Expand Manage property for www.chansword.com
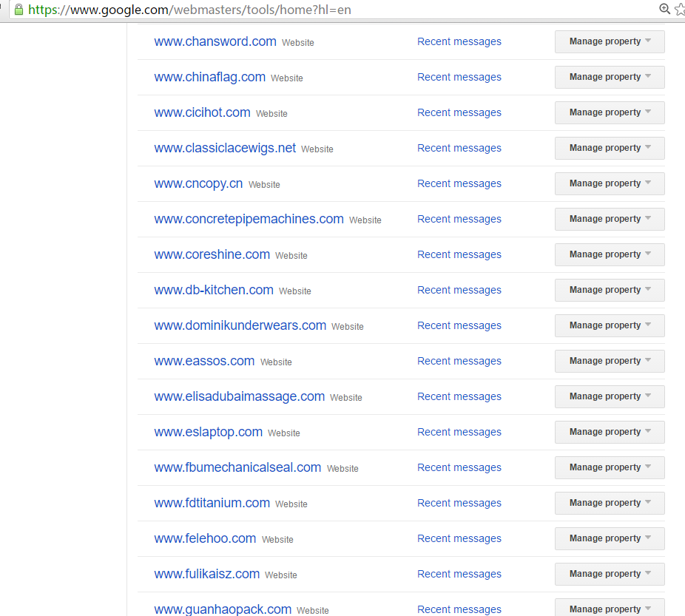The image size is (685, 616). click(x=610, y=41)
